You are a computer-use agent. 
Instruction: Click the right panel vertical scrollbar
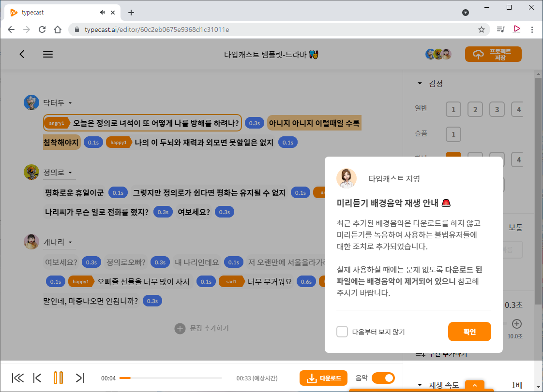538,190
